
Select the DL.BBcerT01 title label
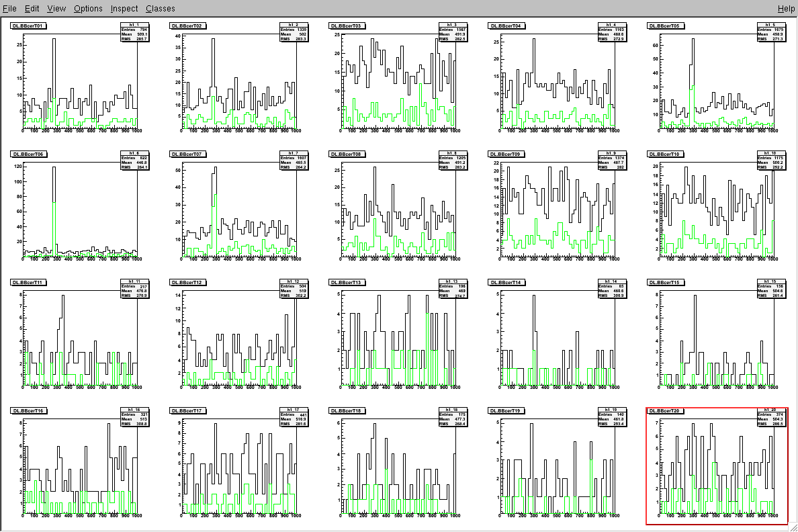tap(29, 26)
